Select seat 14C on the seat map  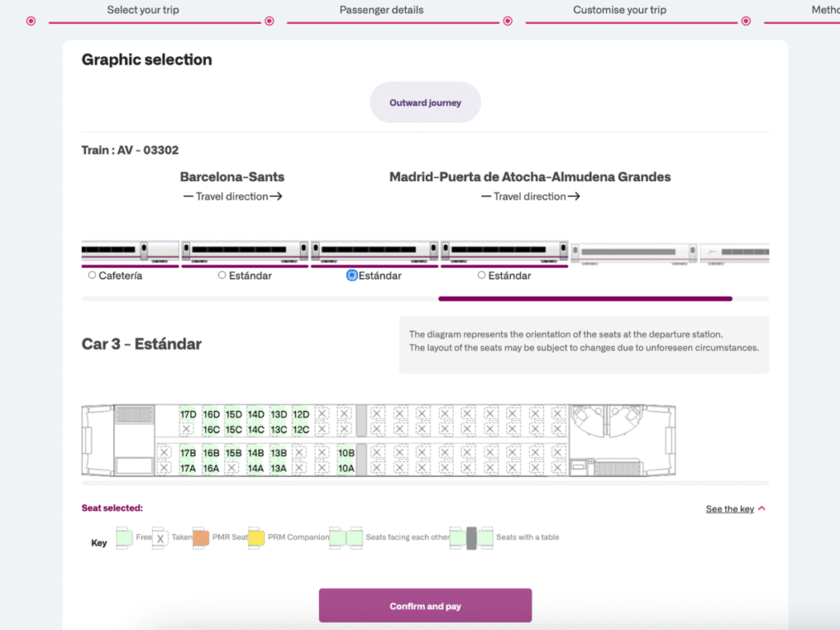[256, 430]
